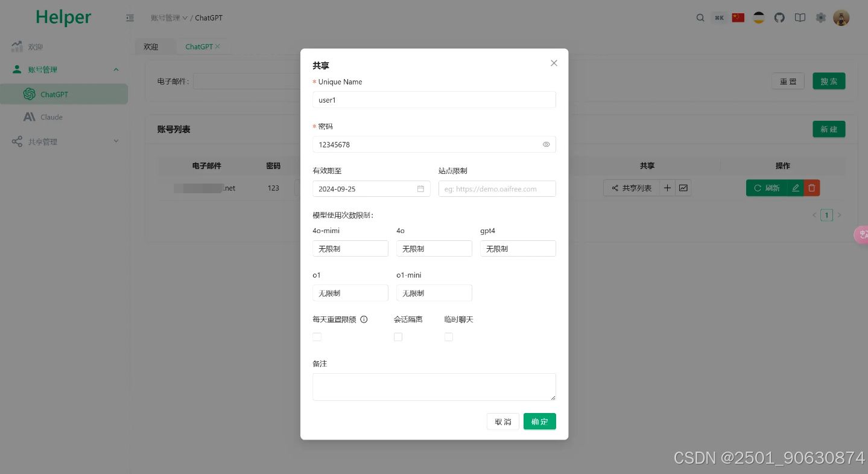
Task: Enable the 每天重置限额 checkbox
Action: tap(317, 336)
